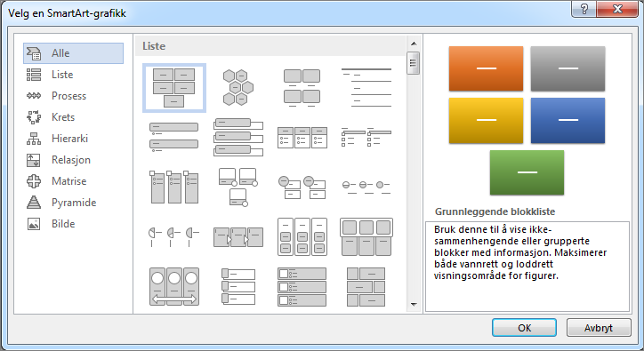Select the Basic Block List layout thumbnail
644x351 pixels.
pyautogui.click(x=174, y=88)
